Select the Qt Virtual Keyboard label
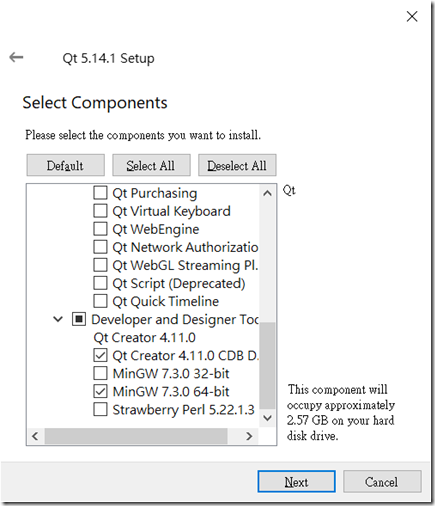The image size is (435, 506). coord(171,211)
